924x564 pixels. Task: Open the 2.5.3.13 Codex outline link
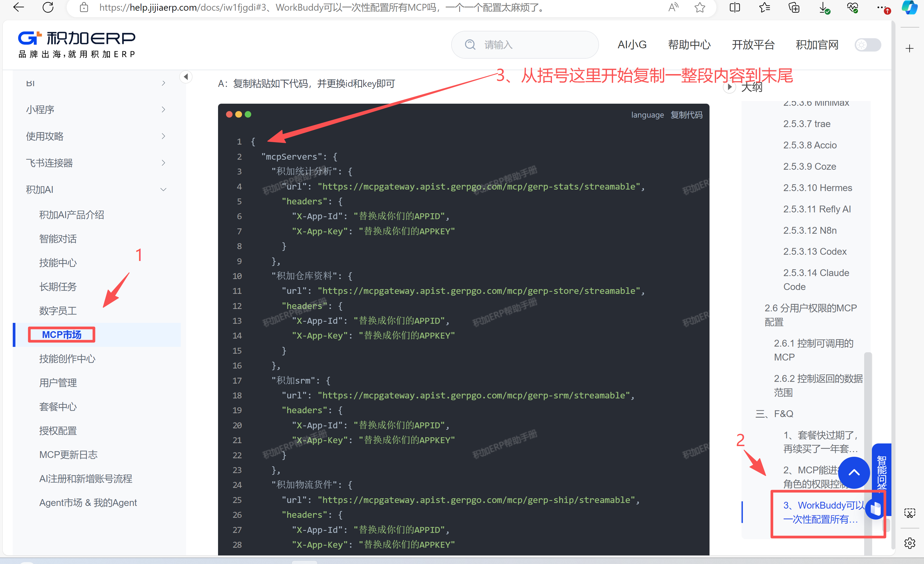pos(815,251)
